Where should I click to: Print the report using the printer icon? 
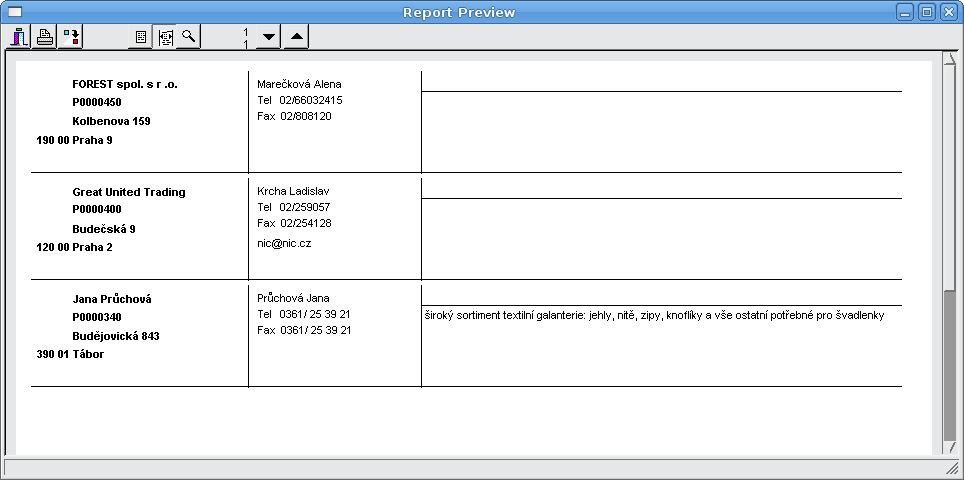pos(45,37)
